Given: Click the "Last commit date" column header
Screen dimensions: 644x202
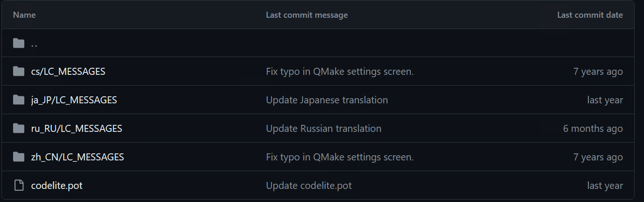Looking at the screenshot, I should click(x=590, y=15).
